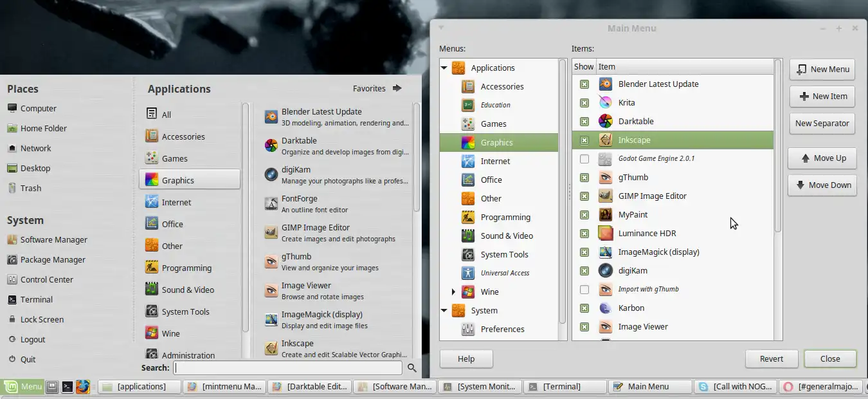Open the Menu button on the taskbar
868x399 pixels.
click(x=23, y=387)
